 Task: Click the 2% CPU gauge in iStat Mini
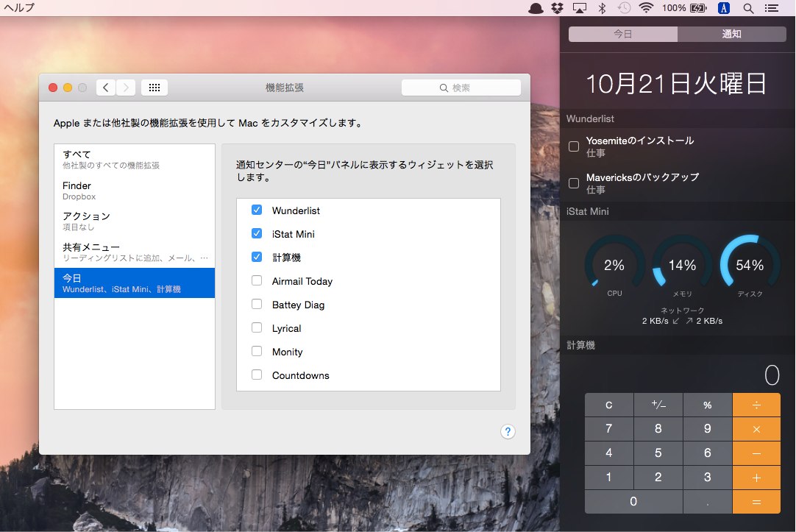[x=614, y=266]
